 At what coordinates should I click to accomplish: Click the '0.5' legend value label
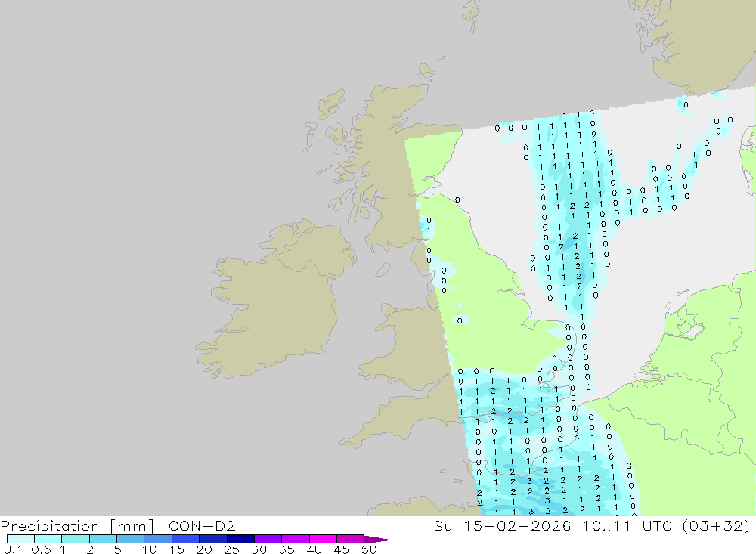click(x=41, y=549)
